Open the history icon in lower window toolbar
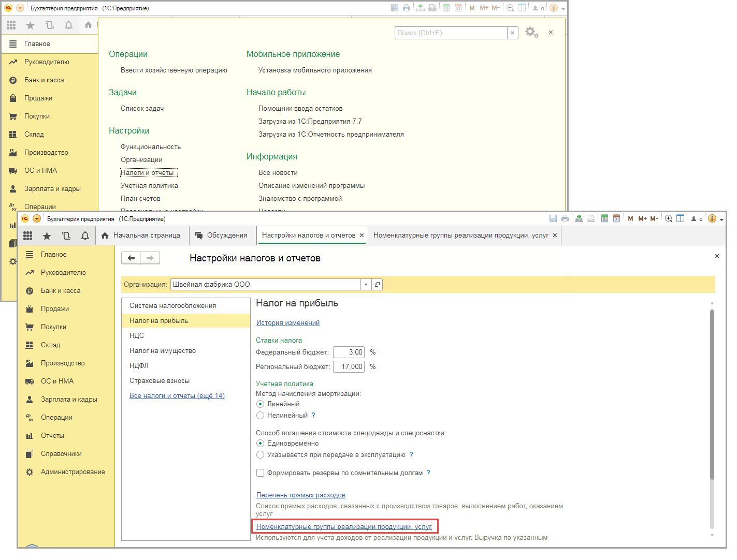 [x=66, y=236]
